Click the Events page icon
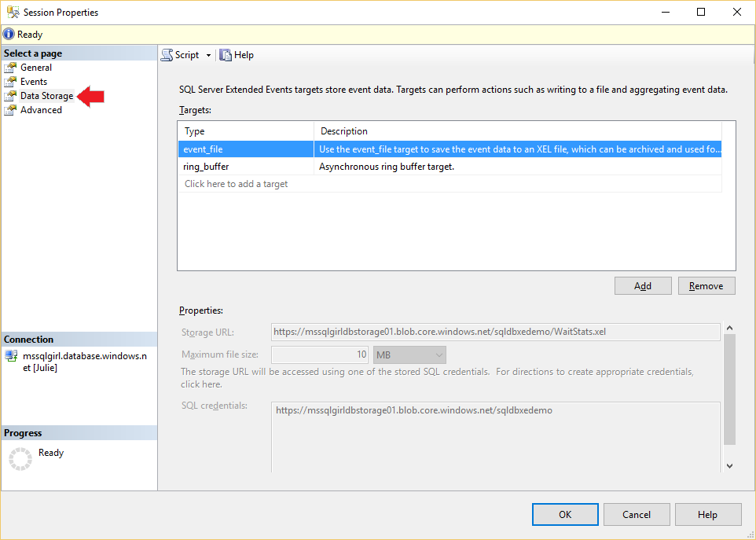Viewport: 756px width, 540px height. pos(10,82)
